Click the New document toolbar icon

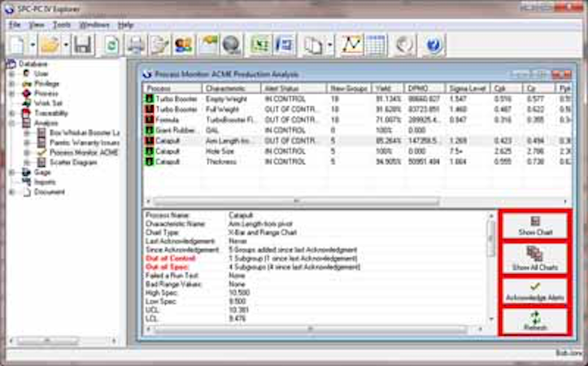click(17, 45)
